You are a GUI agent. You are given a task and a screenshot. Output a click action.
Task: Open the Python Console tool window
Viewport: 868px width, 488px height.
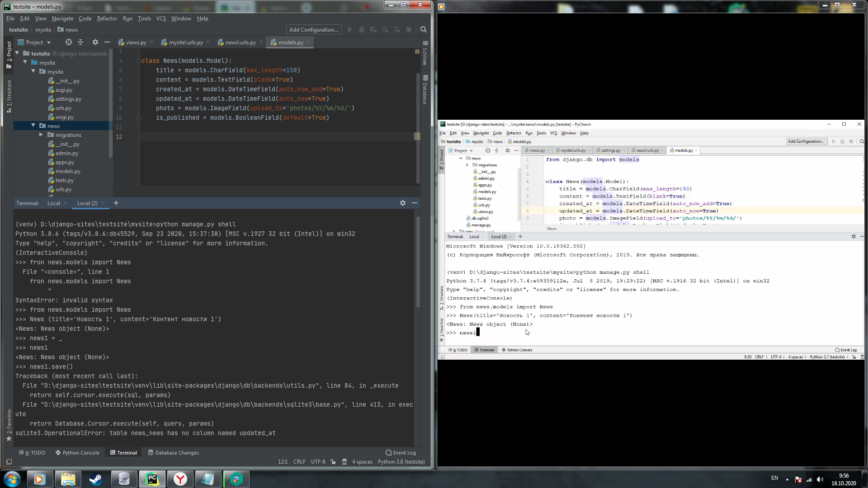(77, 453)
